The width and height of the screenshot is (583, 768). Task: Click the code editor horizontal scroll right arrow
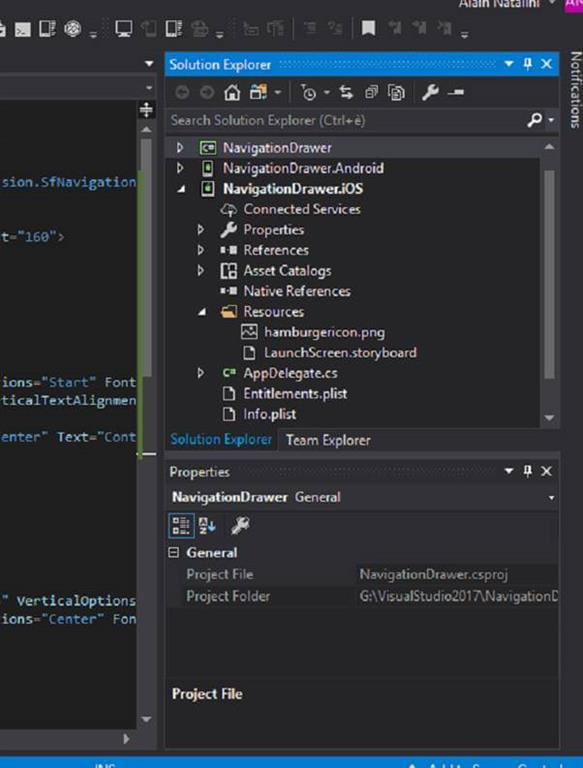126,739
